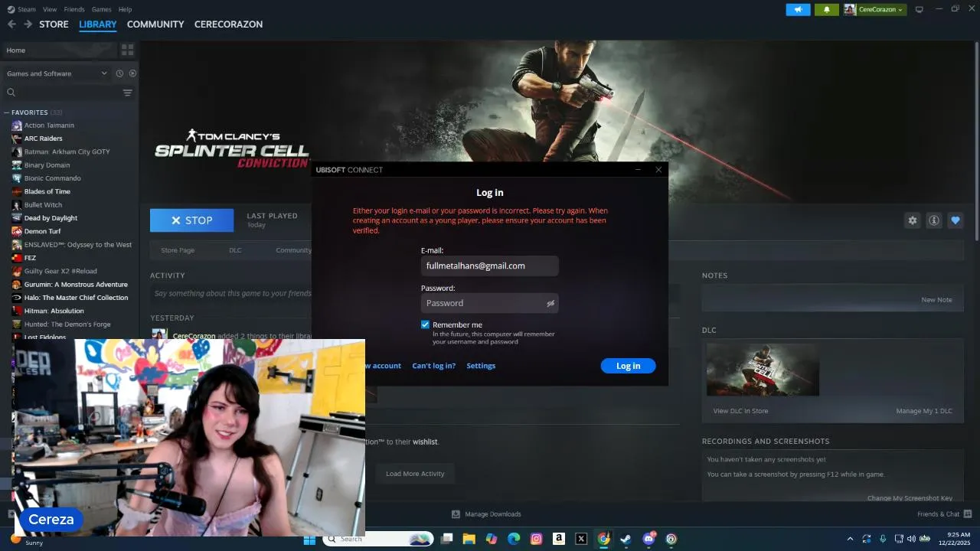The height and width of the screenshot is (551, 980).
Task: Open Steam from the Windows taskbar
Action: point(626,539)
